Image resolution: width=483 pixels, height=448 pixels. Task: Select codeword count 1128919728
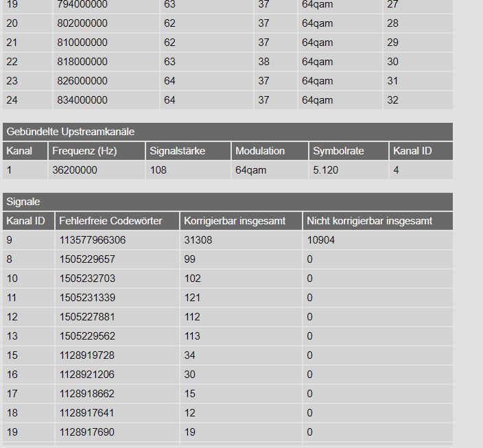point(87,355)
